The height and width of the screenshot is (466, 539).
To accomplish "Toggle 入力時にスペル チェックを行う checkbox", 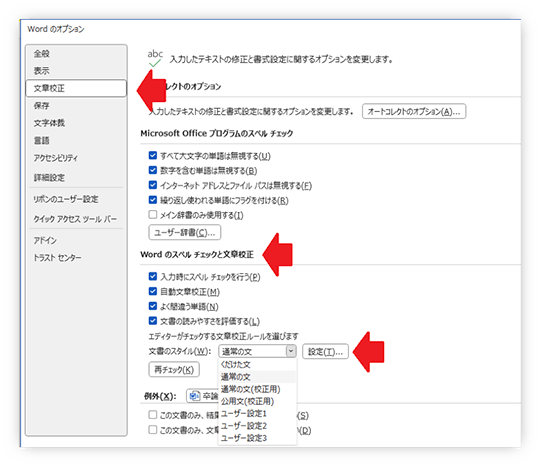I will 153,276.
